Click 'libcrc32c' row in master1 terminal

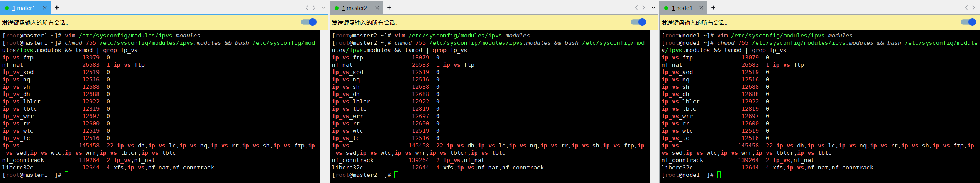point(108,168)
